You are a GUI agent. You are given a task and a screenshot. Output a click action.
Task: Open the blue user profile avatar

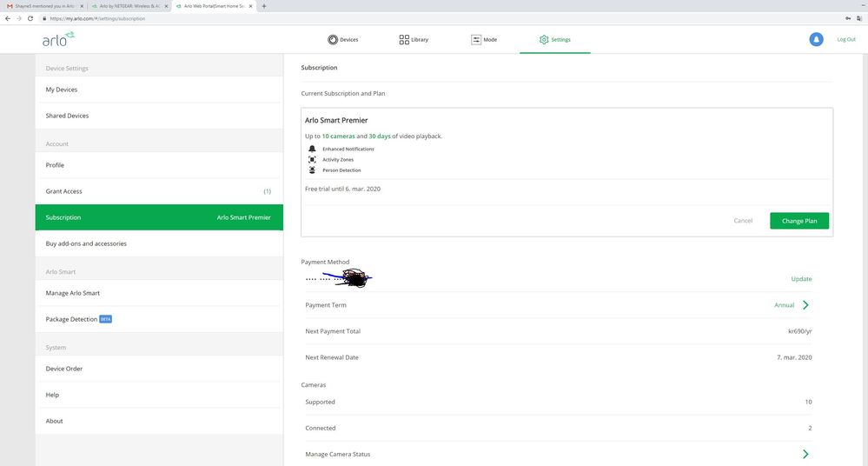[816, 39]
